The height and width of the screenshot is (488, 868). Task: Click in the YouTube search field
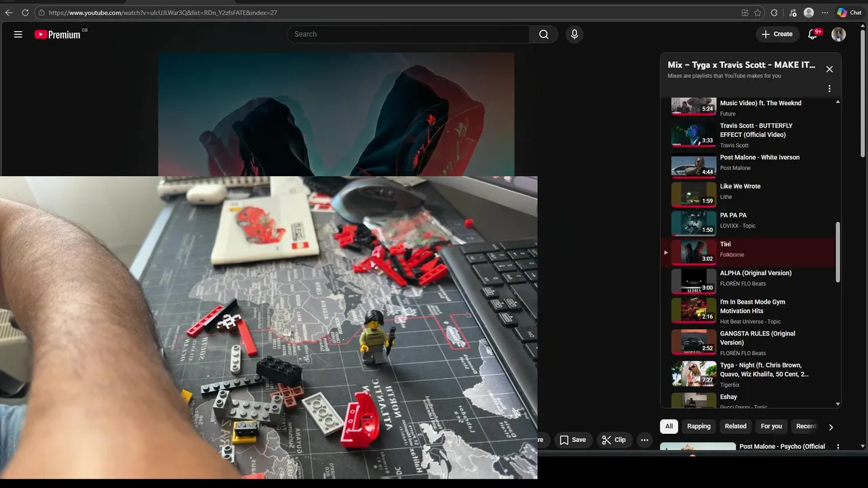point(409,35)
